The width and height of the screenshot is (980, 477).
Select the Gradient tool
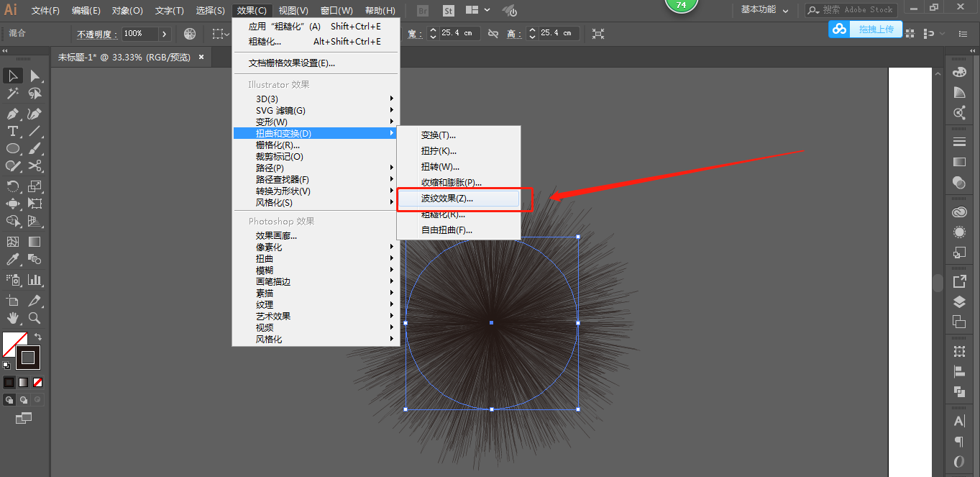[x=35, y=242]
